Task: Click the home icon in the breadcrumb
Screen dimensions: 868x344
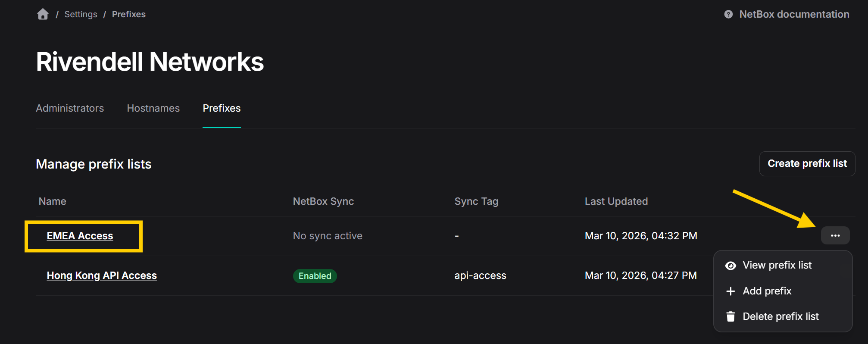Action: (43, 14)
